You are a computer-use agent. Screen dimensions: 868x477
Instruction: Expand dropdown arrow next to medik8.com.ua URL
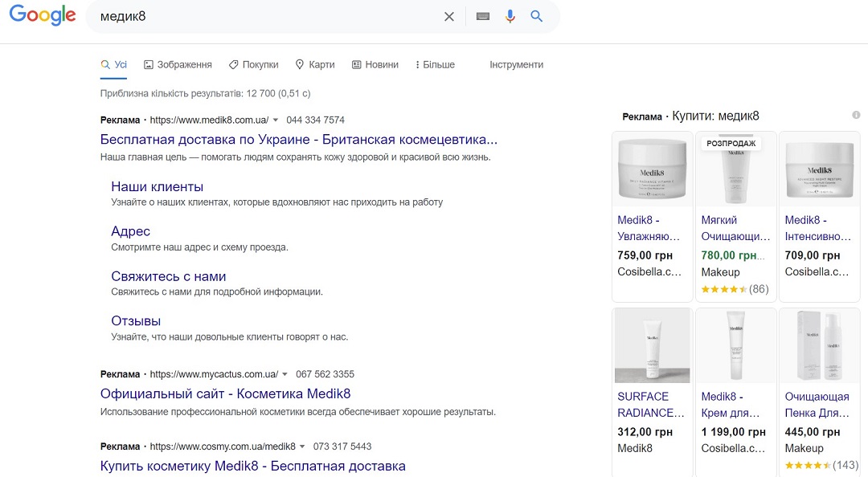point(275,120)
